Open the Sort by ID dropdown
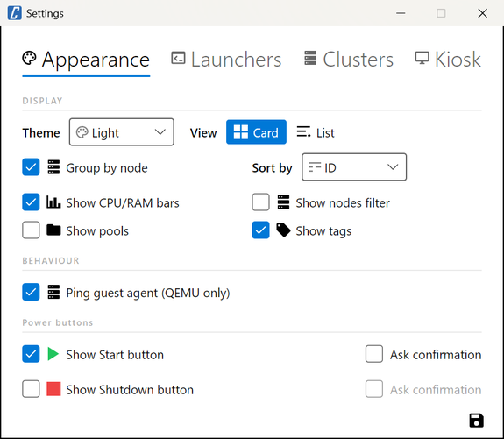504x439 pixels. [x=354, y=167]
